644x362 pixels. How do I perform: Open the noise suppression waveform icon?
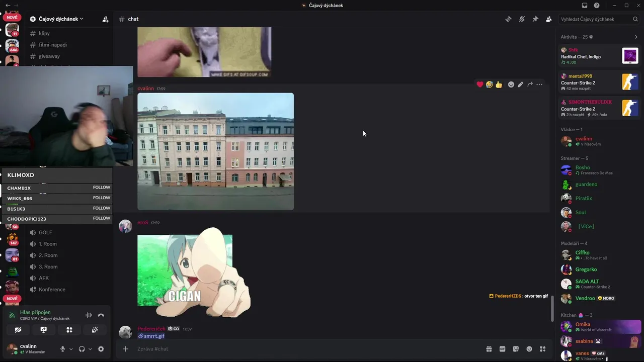89,315
